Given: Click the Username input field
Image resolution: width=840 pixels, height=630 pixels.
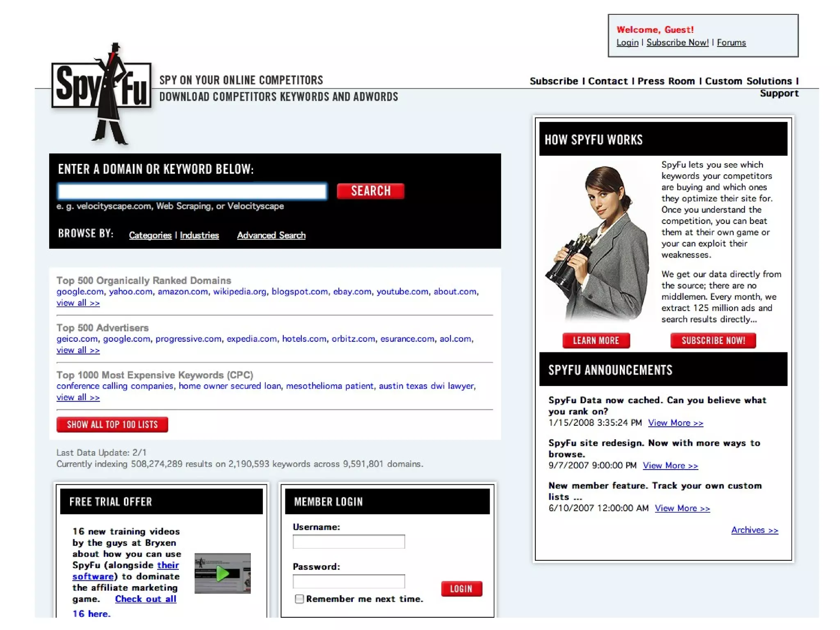Looking at the screenshot, I should pyautogui.click(x=349, y=541).
